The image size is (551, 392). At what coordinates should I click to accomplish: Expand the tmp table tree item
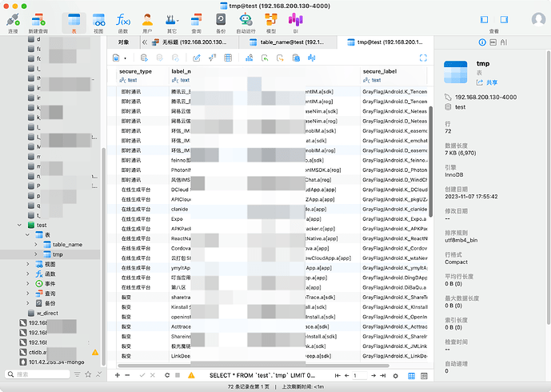35,254
